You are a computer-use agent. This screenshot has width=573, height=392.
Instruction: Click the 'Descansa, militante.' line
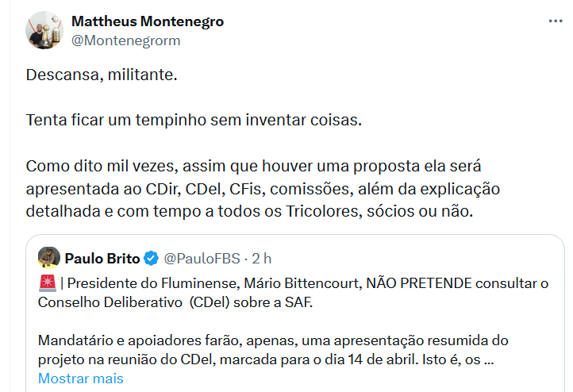tap(102, 75)
